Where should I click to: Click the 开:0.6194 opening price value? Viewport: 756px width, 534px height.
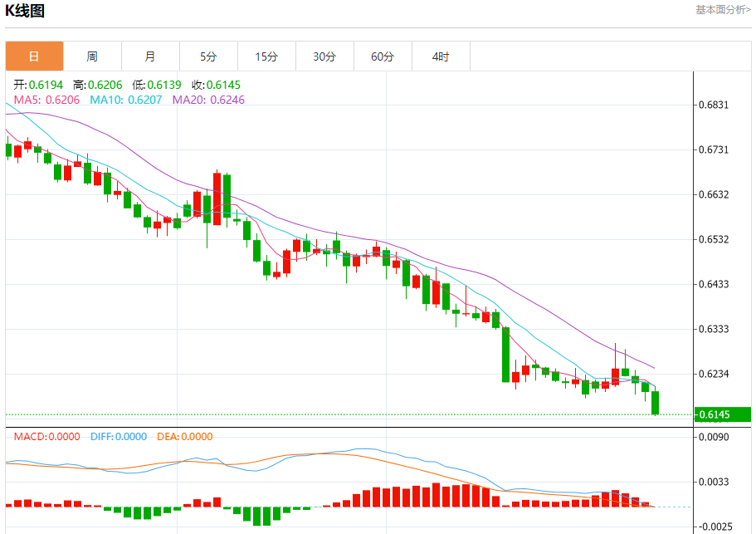pos(38,85)
